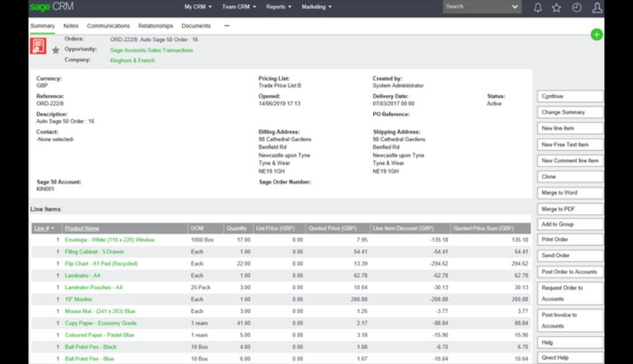
Task: Select the Sage 50 Account value KIN001
Action: coord(45,189)
